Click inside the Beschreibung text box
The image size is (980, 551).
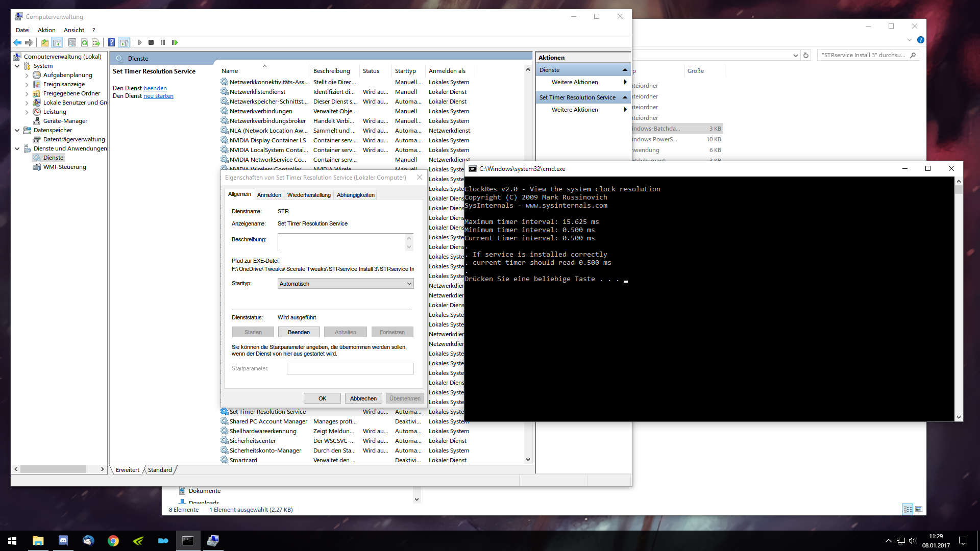pyautogui.click(x=342, y=242)
